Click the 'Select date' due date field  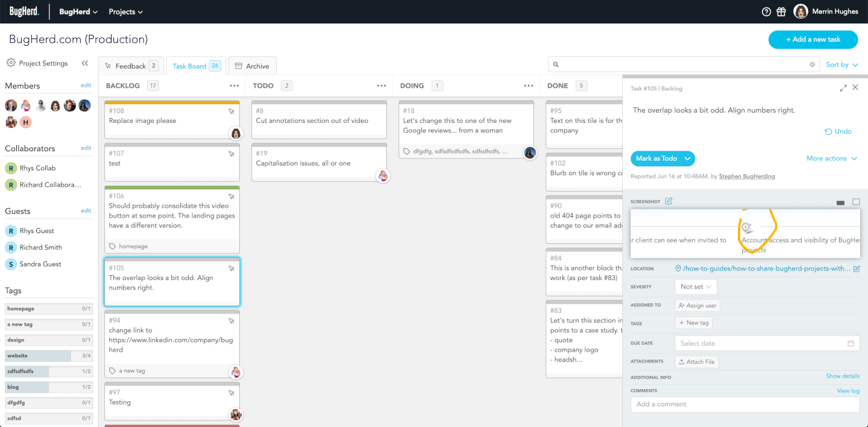pos(767,343)
